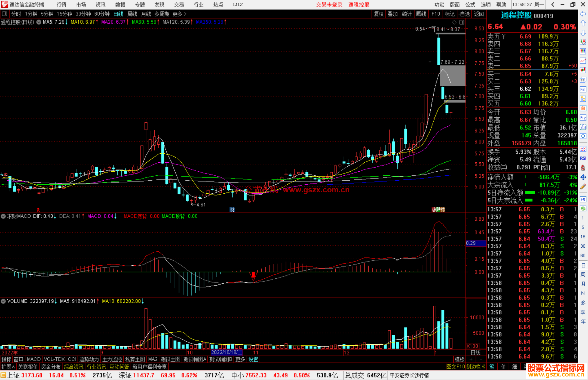
Task: Collapse the 侧边栏 sidebar toggle
Action: pyautogui.click(x=476, y=367)
